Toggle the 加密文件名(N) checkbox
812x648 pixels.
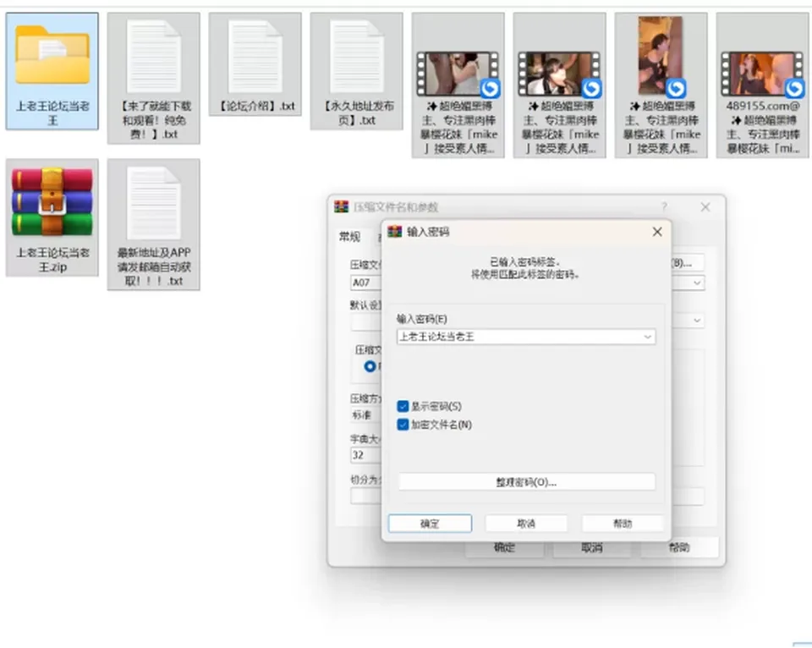[x=403, y=425]
